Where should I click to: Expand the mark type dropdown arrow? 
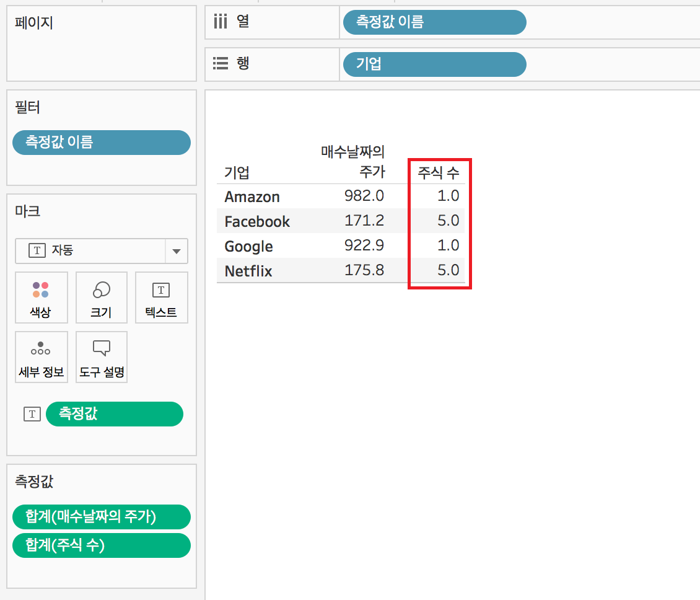(x=177, y=251)
